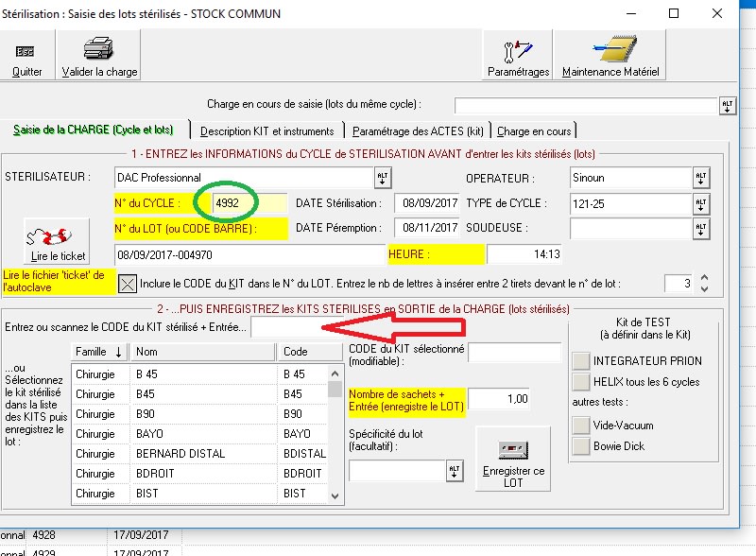Select the BERNARD DISTAL kit row
756x556 pixels.
coord(199,454)
